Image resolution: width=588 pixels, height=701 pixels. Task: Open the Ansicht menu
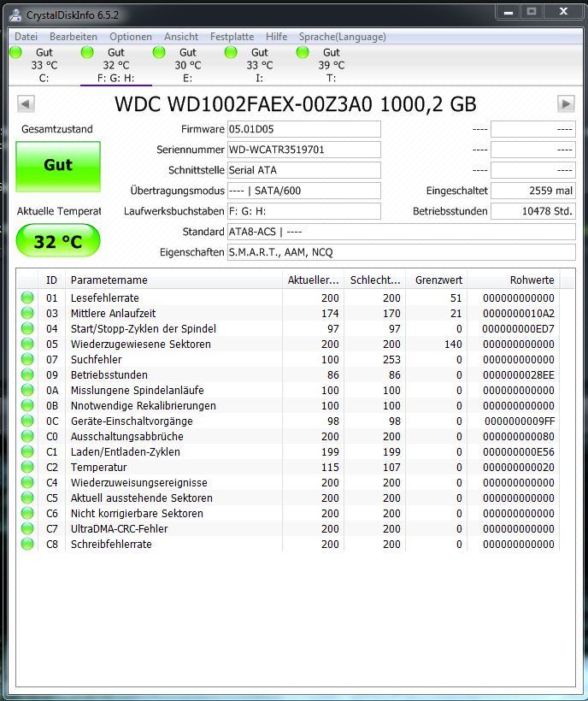[181, 37]
